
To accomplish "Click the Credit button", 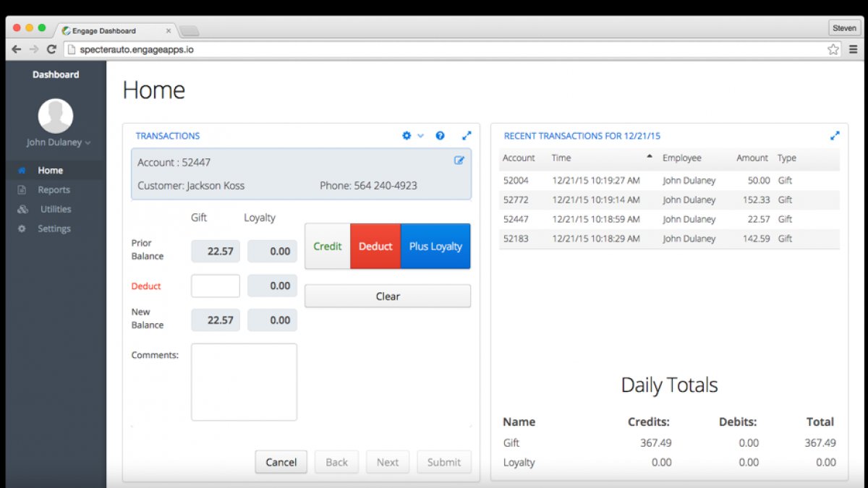I will pyautogui.click(x=328, y=247).
